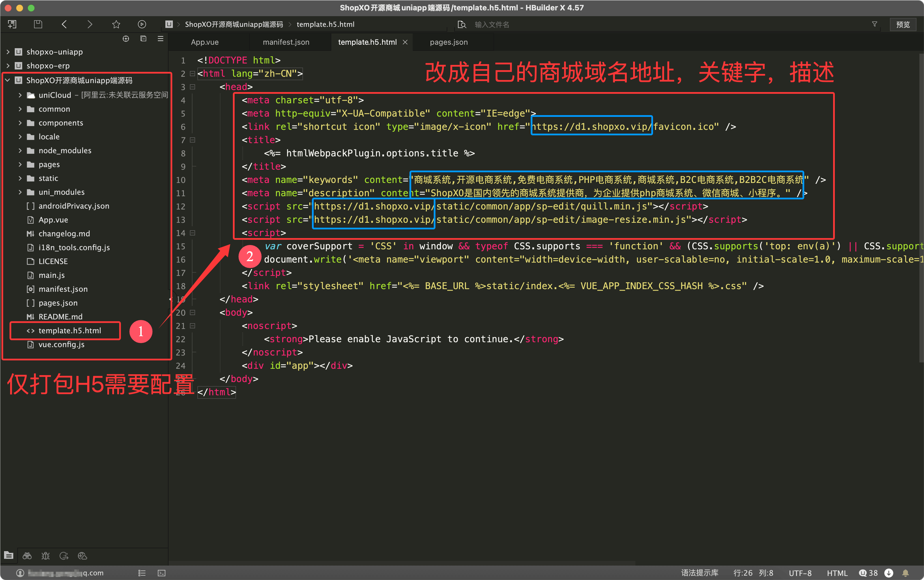Fold the title tag on line 7
Screen dimensions: 924x580
click(x=192, y=140)
